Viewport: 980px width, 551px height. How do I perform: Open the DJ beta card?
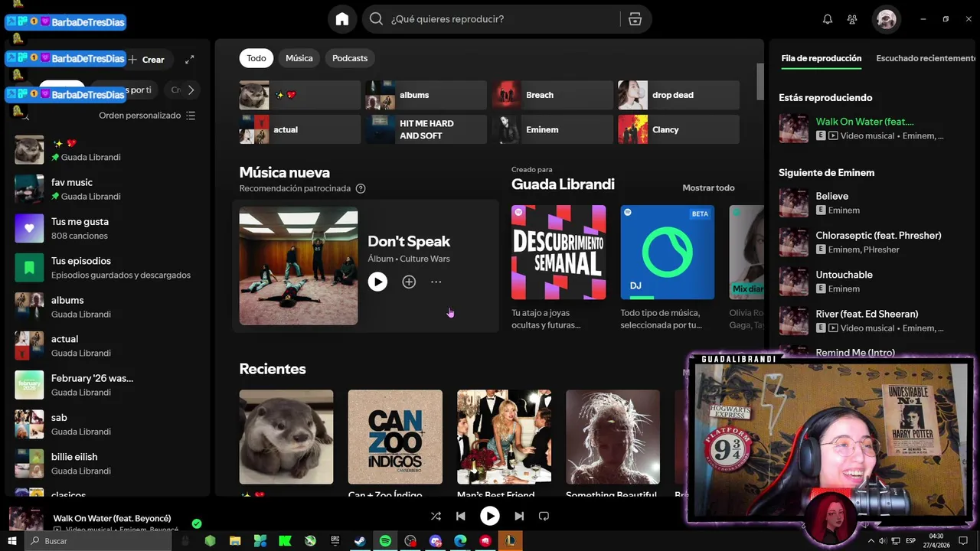click(x=668, y=268)
